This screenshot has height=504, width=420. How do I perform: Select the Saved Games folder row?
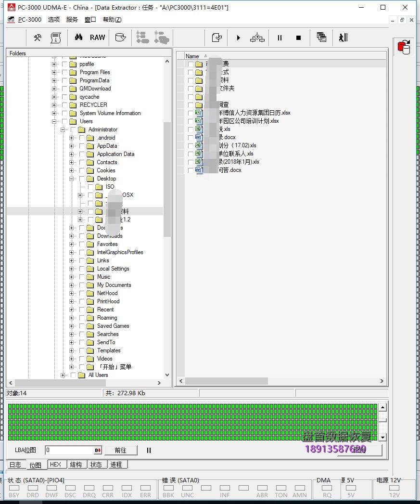113,326
